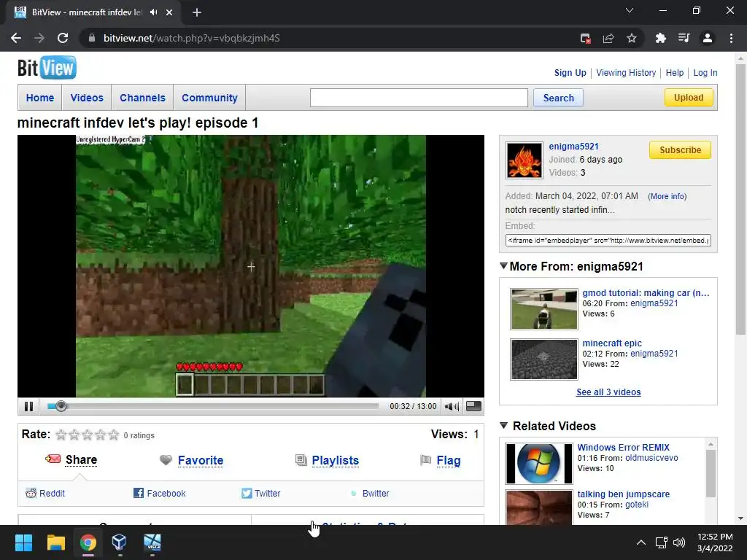Open the Help link
The width and height of the screenshot is (747, 560).
coord(675,73)
